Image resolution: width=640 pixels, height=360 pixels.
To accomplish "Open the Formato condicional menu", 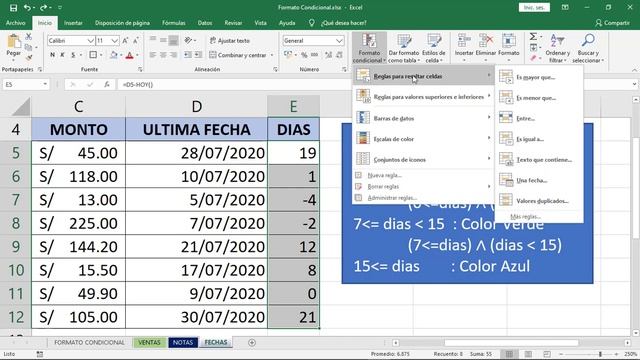I will 369,48.
